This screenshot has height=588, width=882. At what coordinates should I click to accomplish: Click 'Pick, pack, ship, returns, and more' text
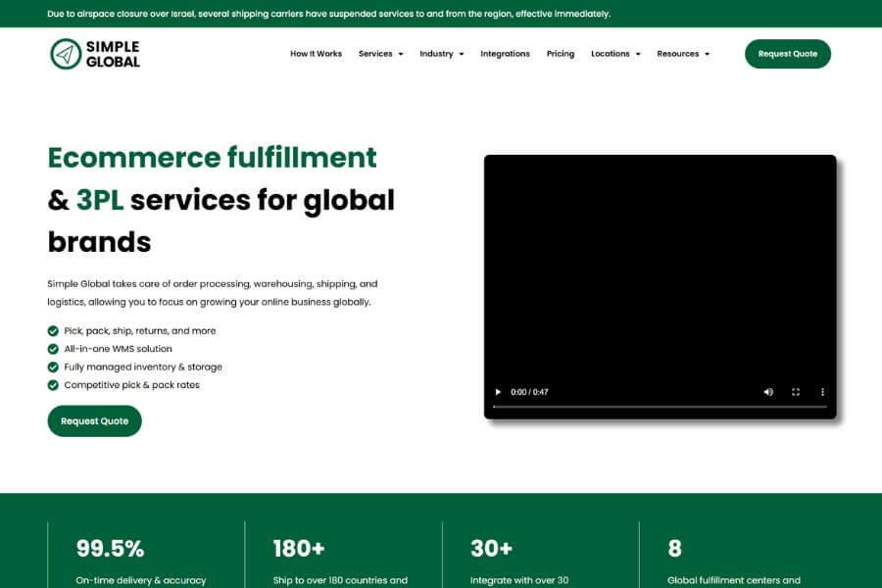[x=140, y=331]
